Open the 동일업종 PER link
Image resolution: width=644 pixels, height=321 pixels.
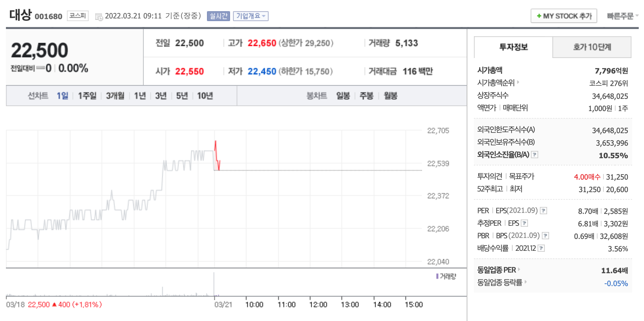click(497, 270)
